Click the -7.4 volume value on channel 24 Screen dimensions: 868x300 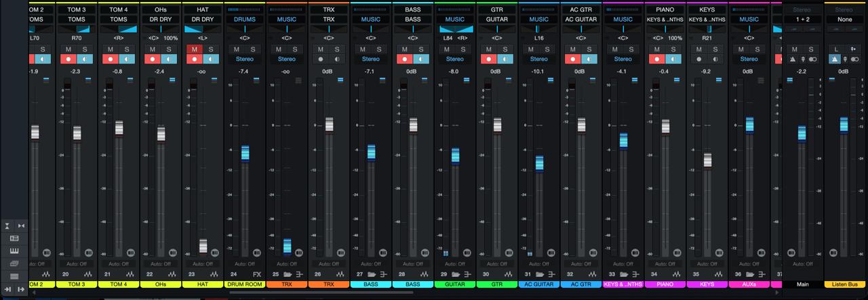[243, 71]
